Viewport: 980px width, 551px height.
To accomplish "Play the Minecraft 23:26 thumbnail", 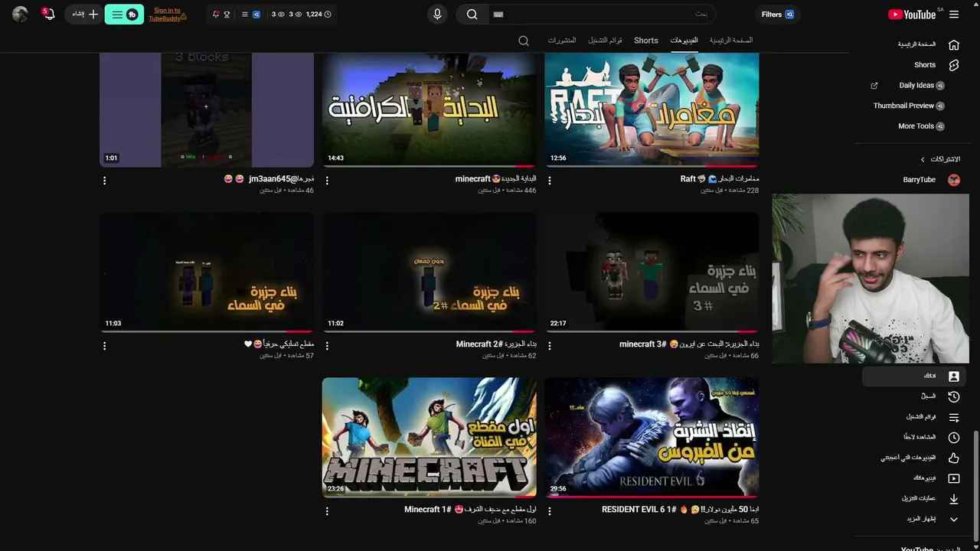I will pos(430,437).
